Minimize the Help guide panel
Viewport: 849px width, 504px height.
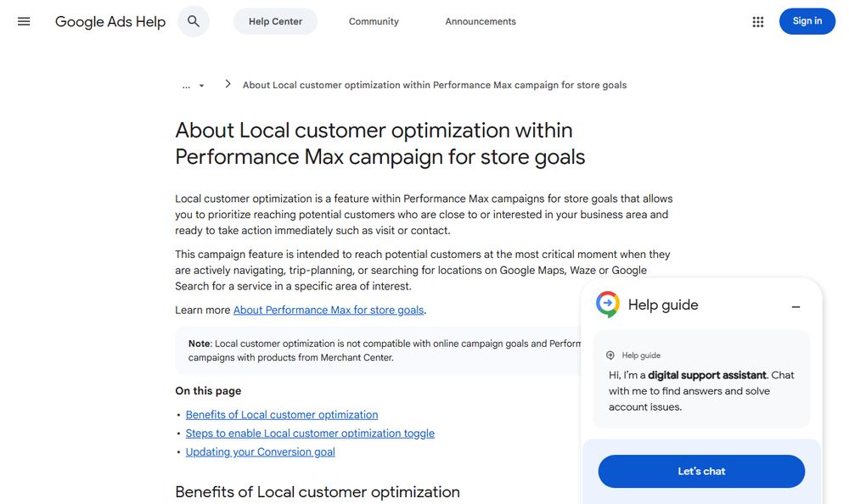pos(796,306)
